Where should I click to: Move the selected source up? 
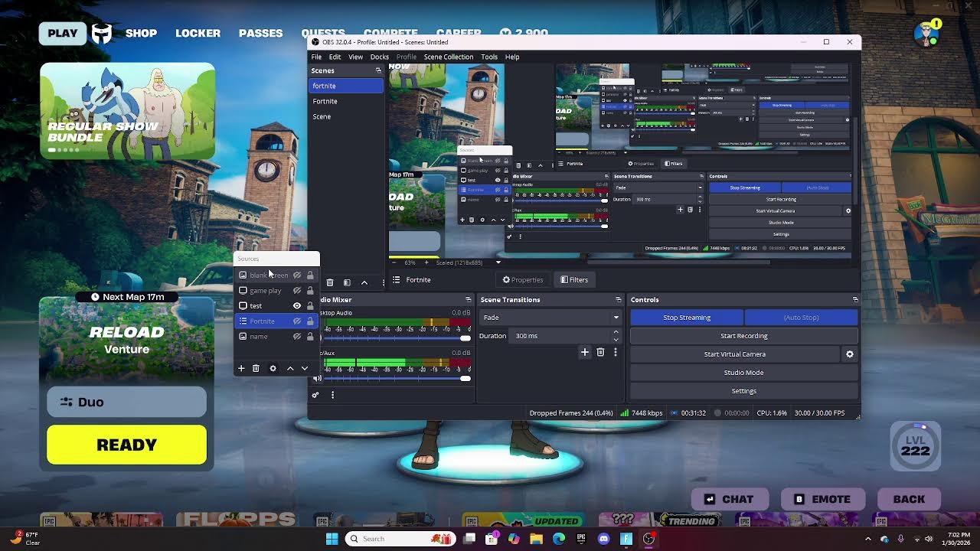290,368
